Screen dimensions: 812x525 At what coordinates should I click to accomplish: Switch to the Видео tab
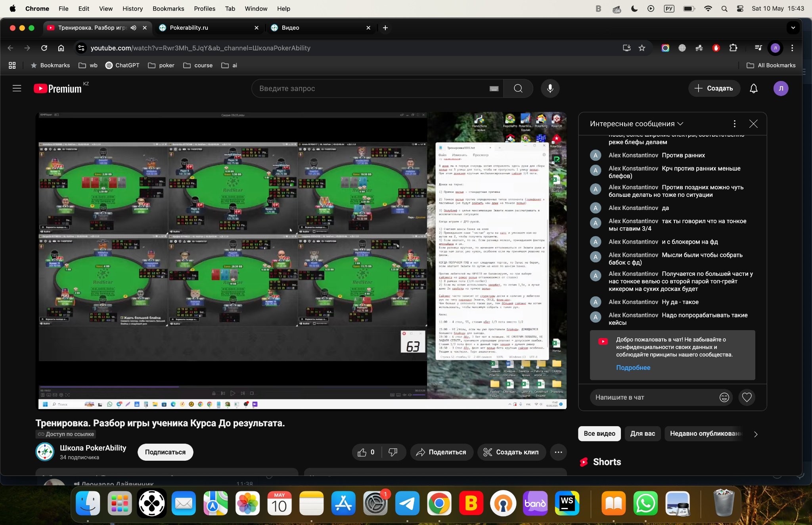(320, 28)
